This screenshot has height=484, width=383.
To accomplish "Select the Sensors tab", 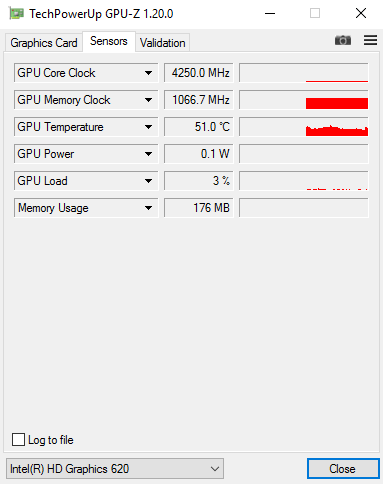I will pyautogui.click(x=109, y=41).
